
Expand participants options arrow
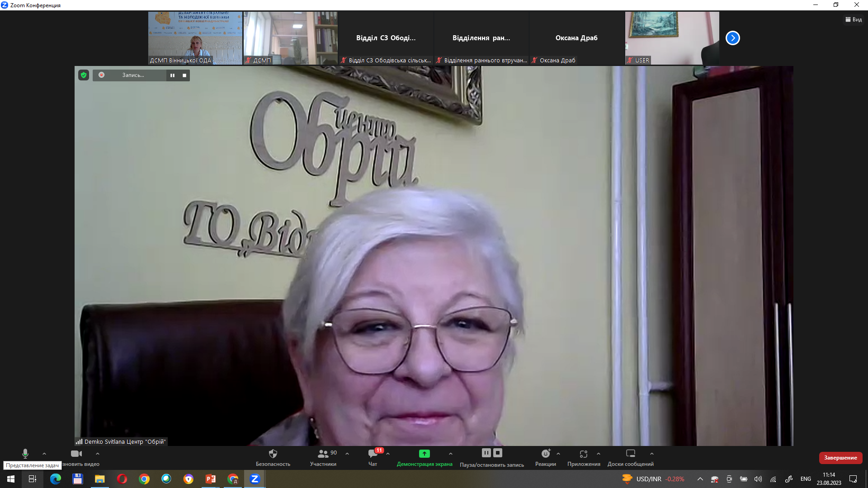click(x=347, y=454)
